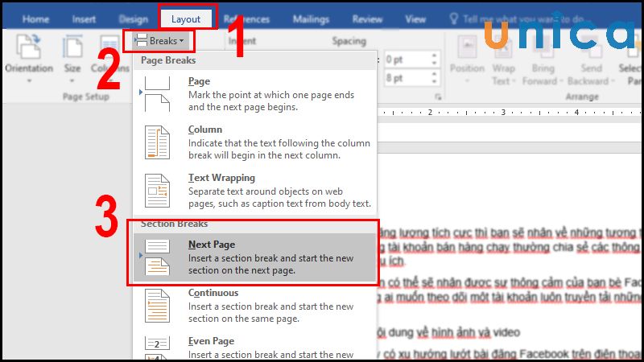
Task: Click Bring Forward button
Action: pyautogui.click(x=543, y=59)
